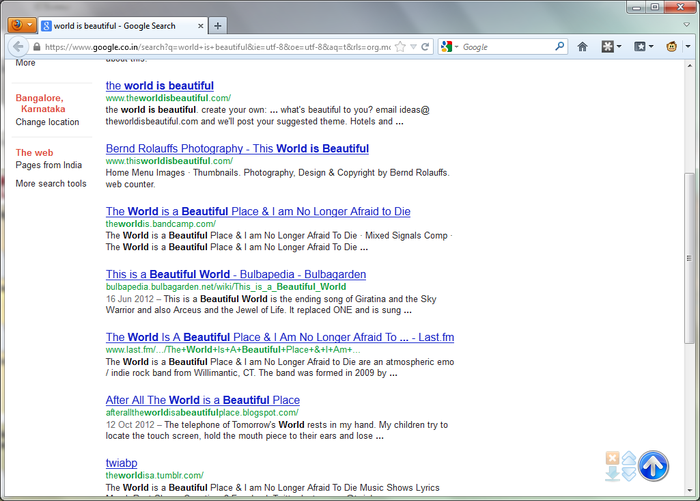Bookmark this page with the star icon
700x501 pixels.
[x=400, y=47]
